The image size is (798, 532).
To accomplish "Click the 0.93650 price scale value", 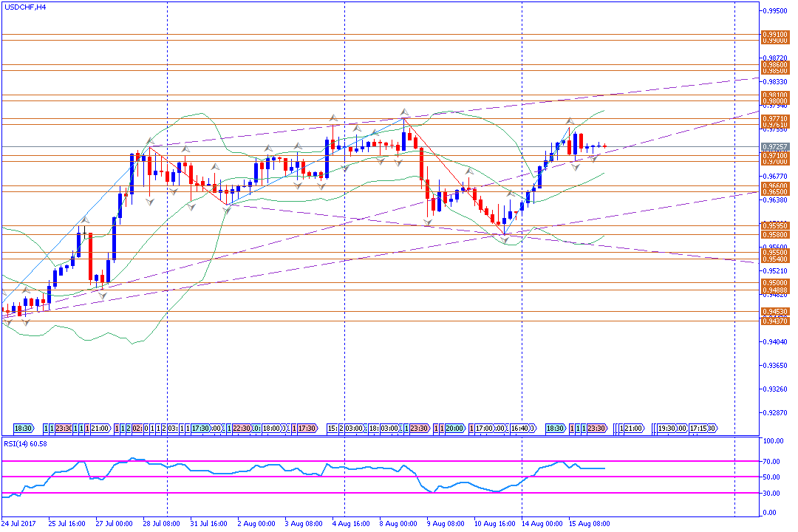I will pyautogui.click(x=776, y=366).
